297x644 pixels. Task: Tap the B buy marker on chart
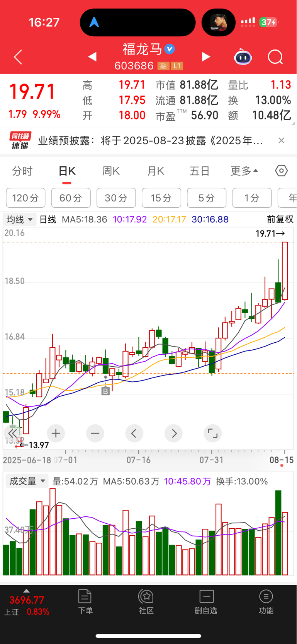[105, 391]
